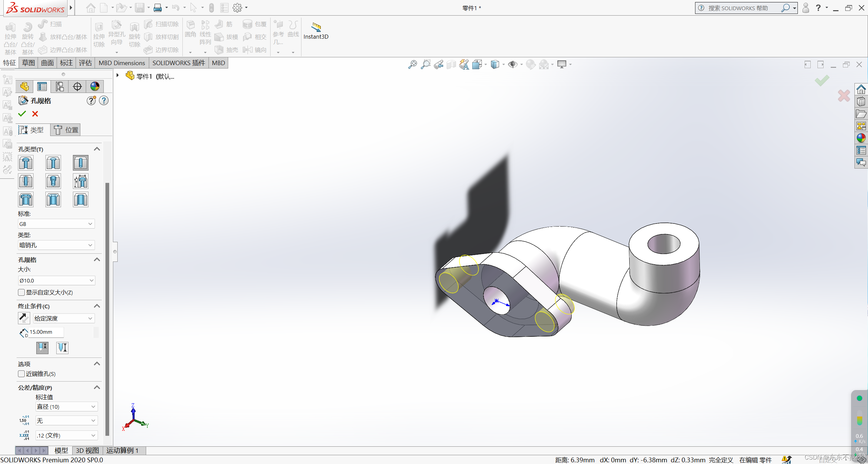Open the 圆角 fillet tool

(x=191, y=31)
